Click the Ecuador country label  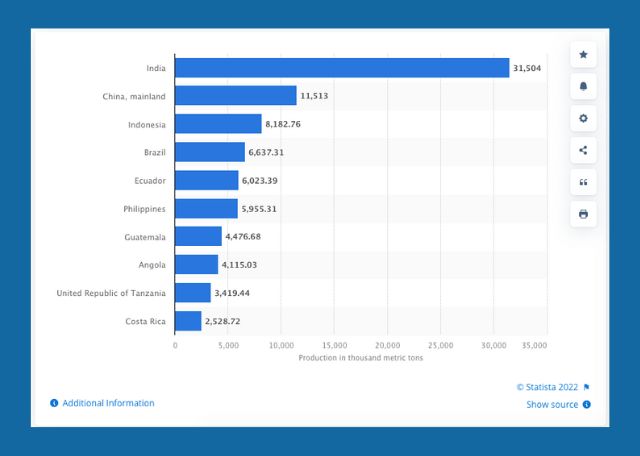click(x=150, y=180)
